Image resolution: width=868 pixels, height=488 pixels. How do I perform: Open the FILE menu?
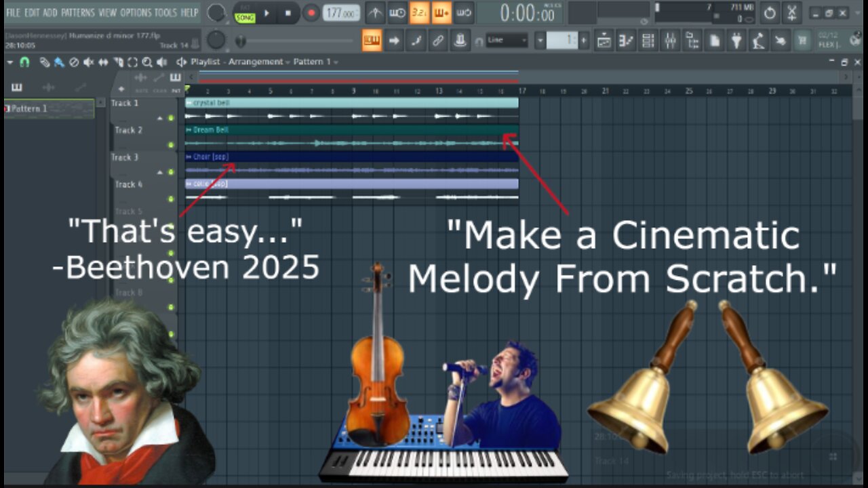pos(13,13)
